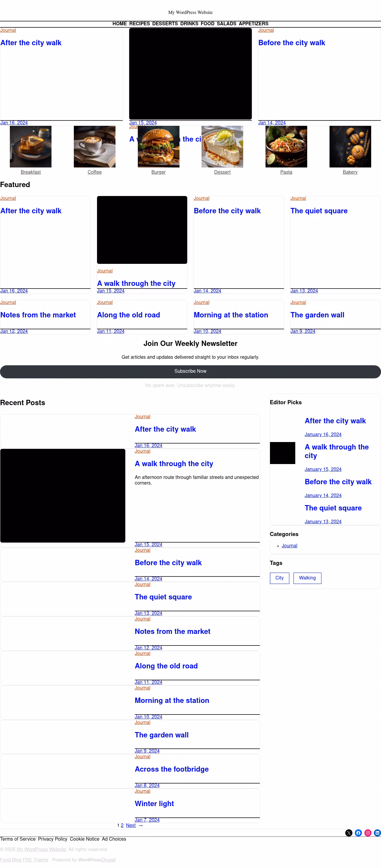Open the X (Twitter) social icon
This screenshot has width=381, height=868.
[349, 833]
